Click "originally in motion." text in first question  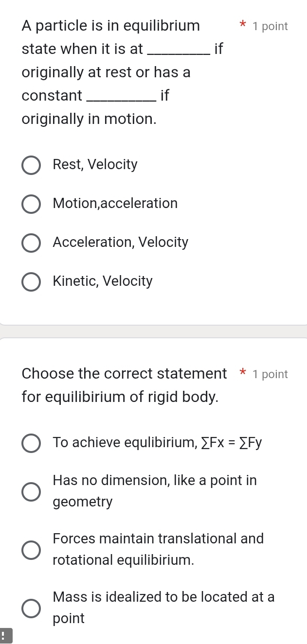(x=89, y=119)
